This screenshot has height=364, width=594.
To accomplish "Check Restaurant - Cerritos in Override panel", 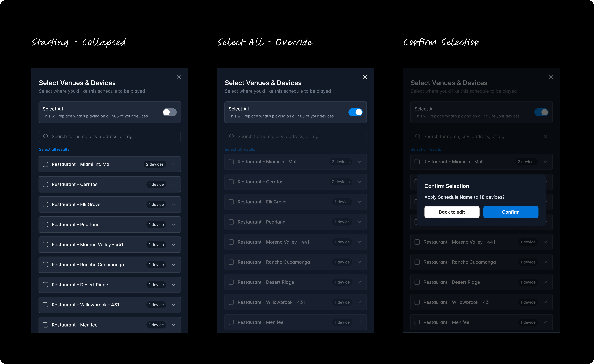I will click(x=231, y=182).
